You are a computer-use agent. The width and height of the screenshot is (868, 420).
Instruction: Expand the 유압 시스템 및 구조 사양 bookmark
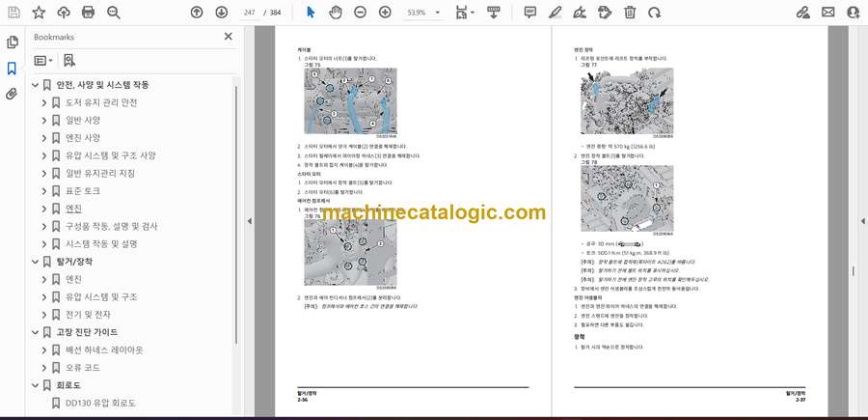point(43,155)
